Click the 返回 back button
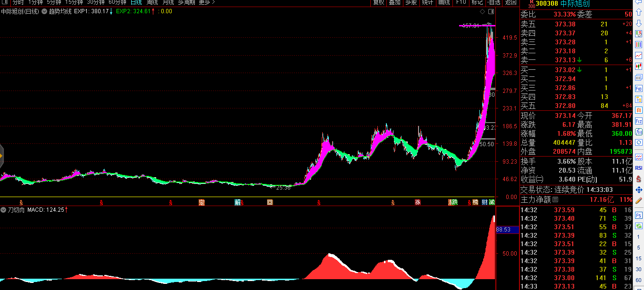 510,2
